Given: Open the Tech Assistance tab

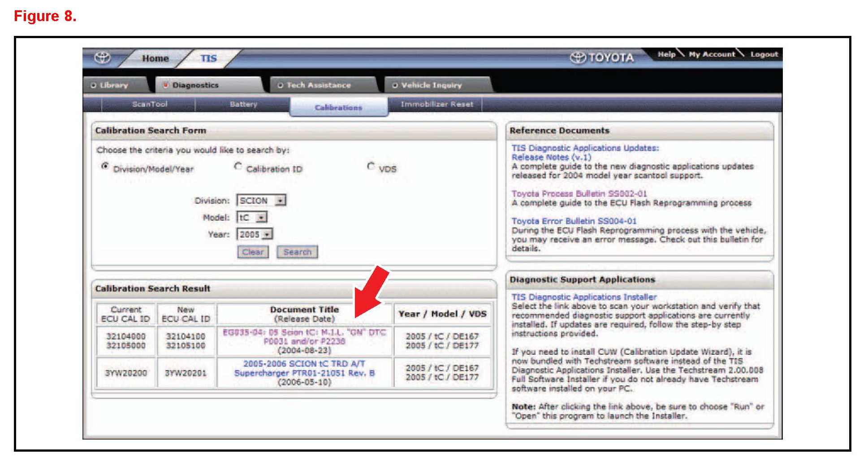Looking at the screenshot, I should point(318,85).
